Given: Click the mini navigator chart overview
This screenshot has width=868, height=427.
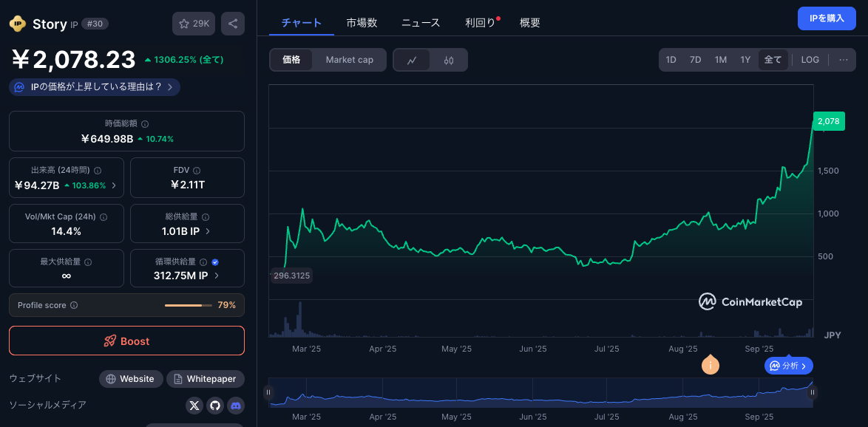Looking at the screenshot, I should click(540, 393).
